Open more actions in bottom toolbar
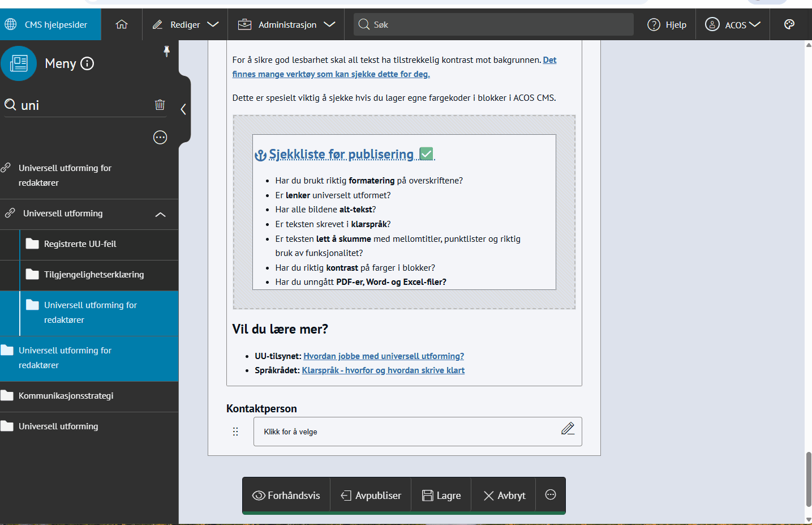 (x=550, y=495)
